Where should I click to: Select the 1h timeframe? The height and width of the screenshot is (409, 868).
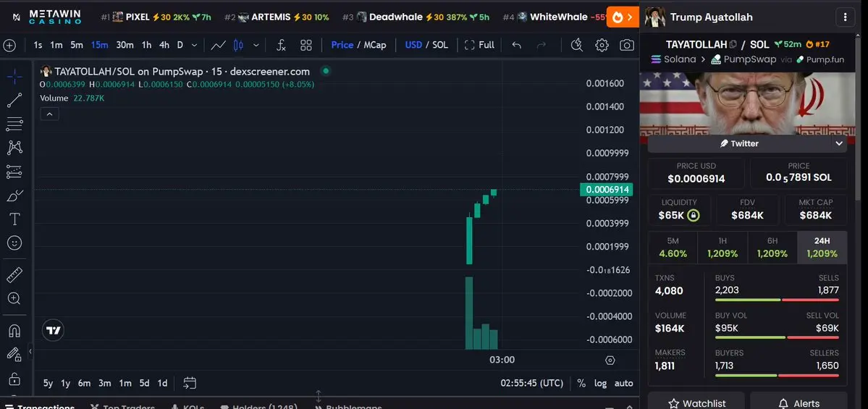click(146, 45)
